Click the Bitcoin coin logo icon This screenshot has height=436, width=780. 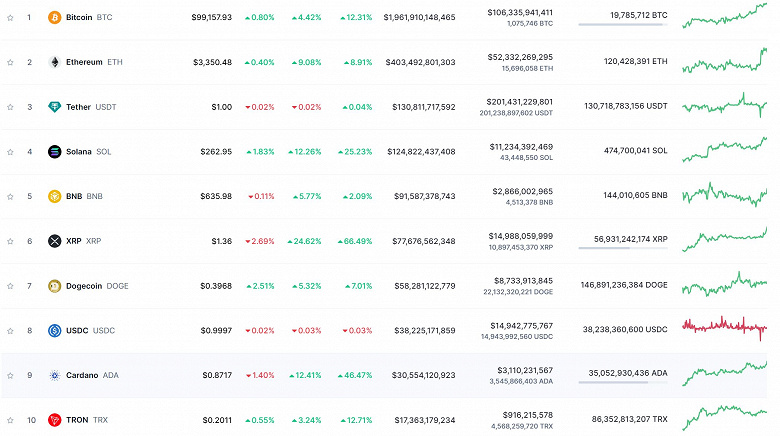click(54, 17)
